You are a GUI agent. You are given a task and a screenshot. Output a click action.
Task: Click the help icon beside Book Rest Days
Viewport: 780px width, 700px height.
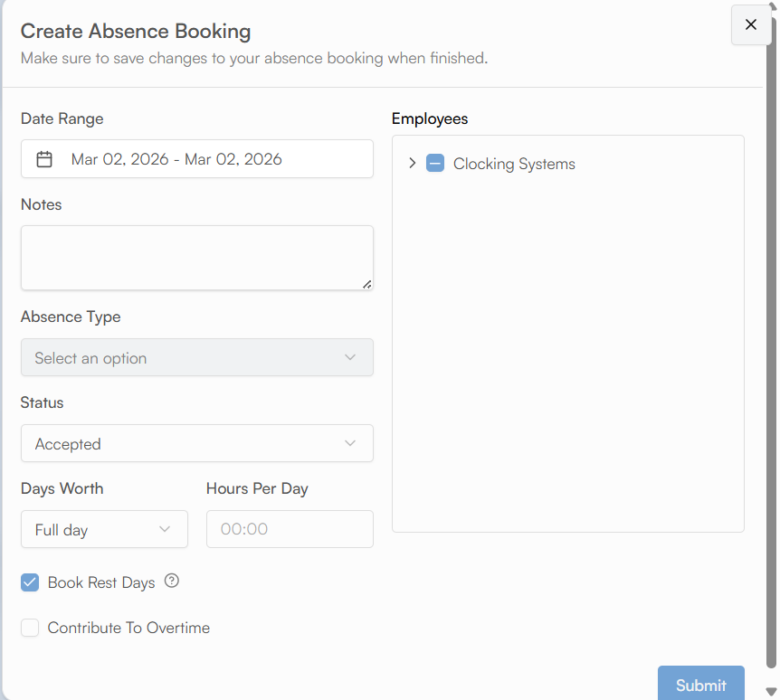click(172, 582)
